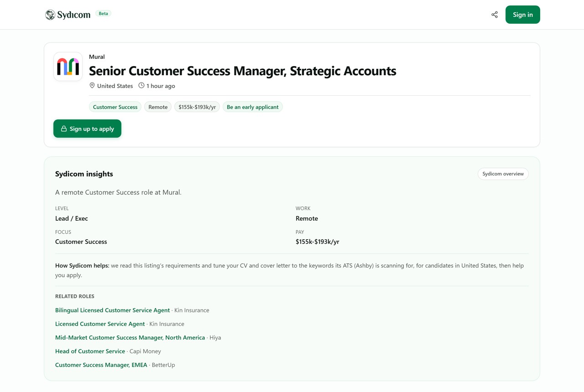Click the Mural company logo

click(68, 67)
